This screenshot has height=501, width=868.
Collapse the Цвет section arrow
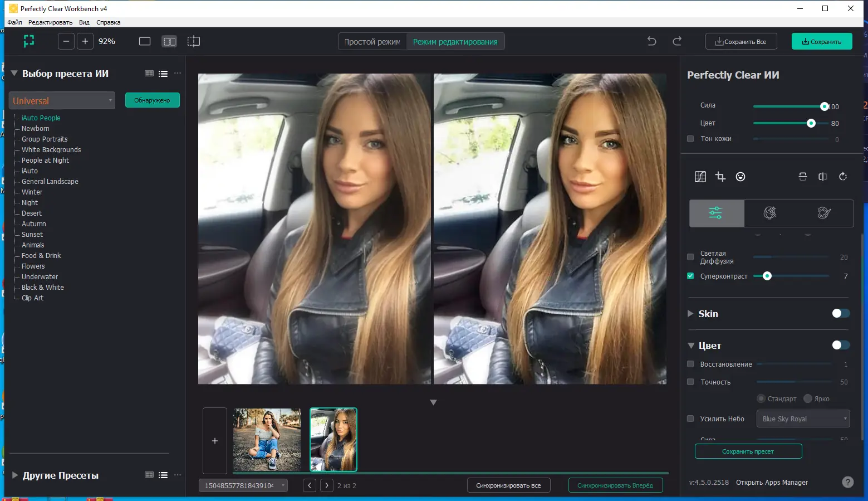(x=691, y=346)
